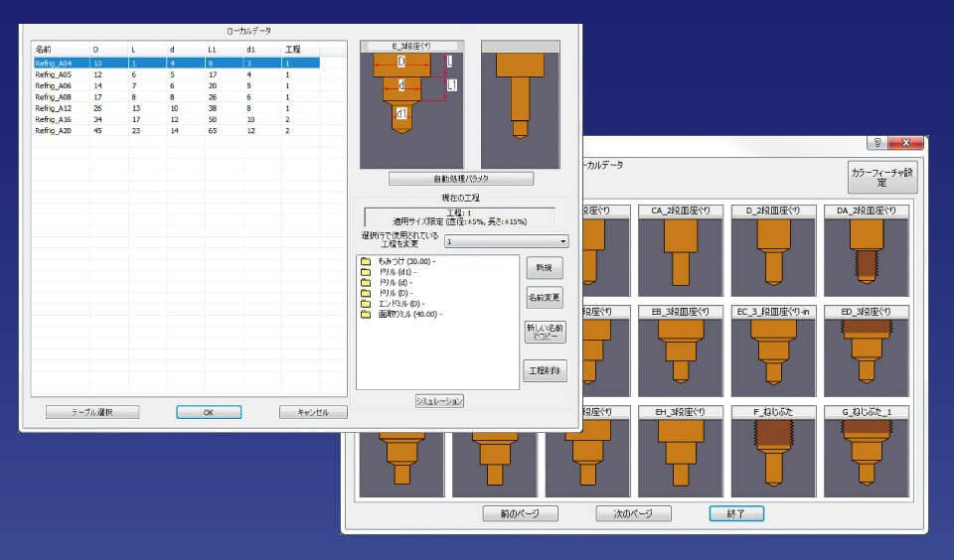Click the folder icon next to もみつけ (30.00)
The image size is (954, 560).
pyautogui.click(x=366, y=261)
